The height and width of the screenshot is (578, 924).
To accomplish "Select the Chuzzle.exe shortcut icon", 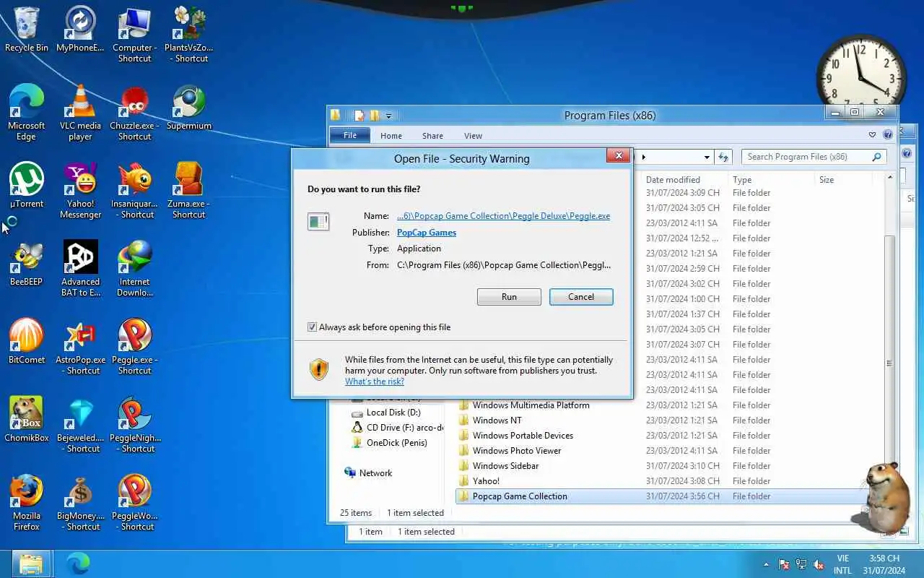I will point(134,113).
